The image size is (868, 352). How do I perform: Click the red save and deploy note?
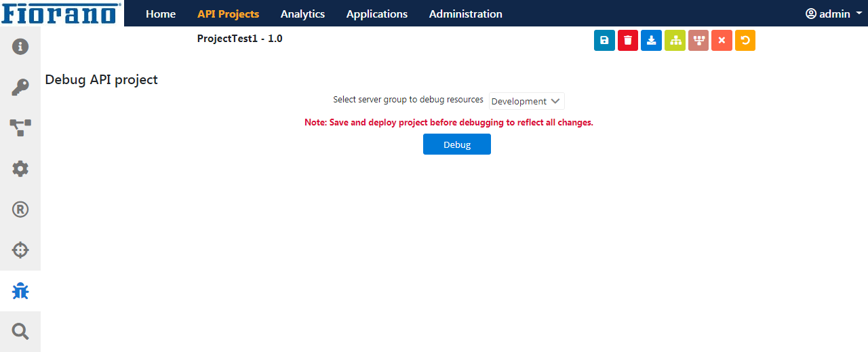[x=449, y=123]
